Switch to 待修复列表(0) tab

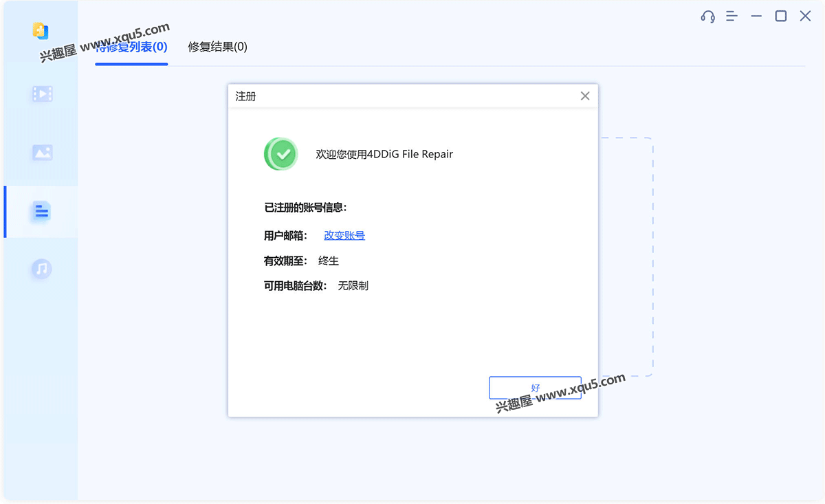click(x=131, y=47)
